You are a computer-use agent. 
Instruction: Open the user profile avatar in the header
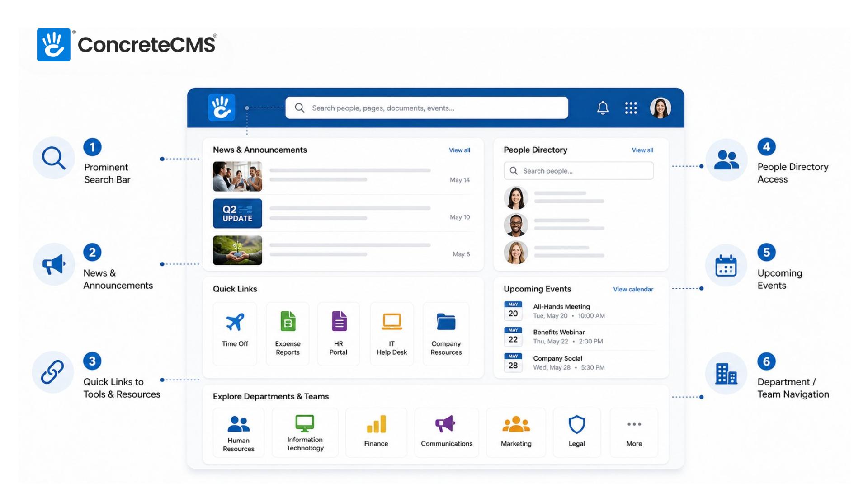660,108
